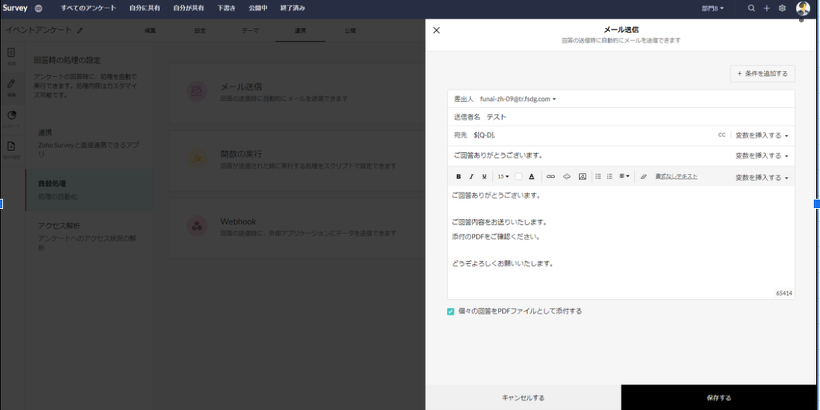Screen dimensions: 820x410
Task: Open settings gear in top bar
Action: point(781,7)
